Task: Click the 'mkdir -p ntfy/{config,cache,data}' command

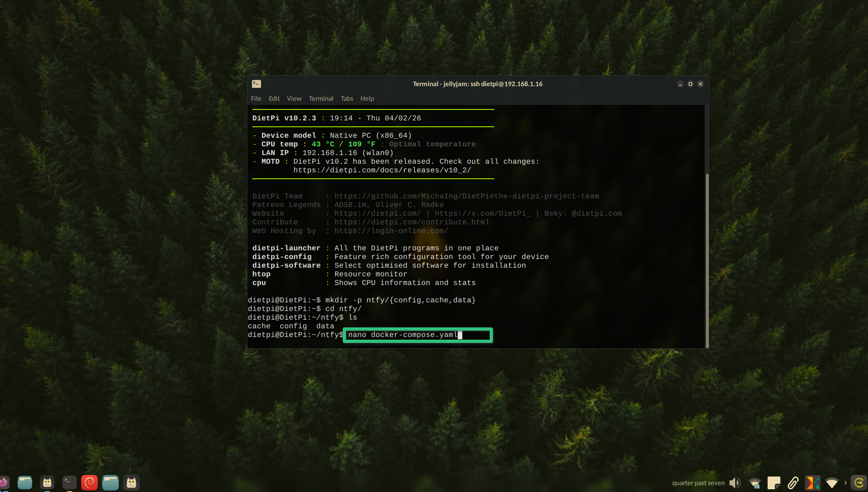Action: [400, 300]
